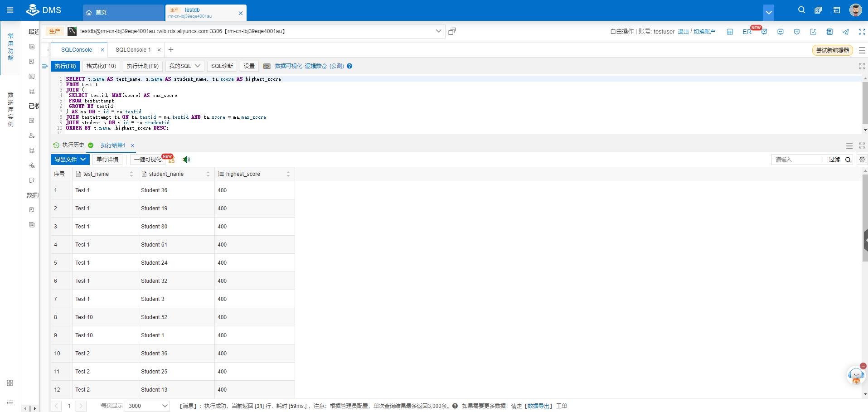868x412 pixels.
Task: Open the chat assistant robot icon
Action: click(x=856, y=375)
